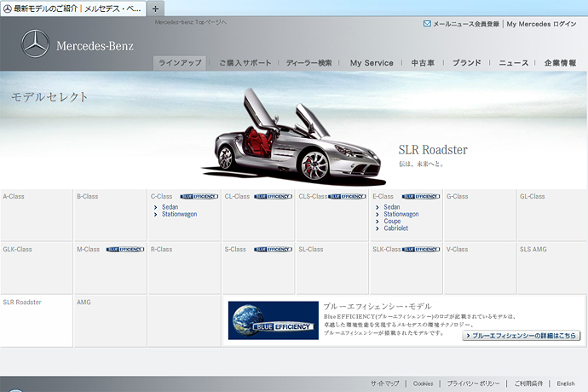Select G-Class model cell
The width and height of the screenshot is (588, 392).
tap(480, 215)
